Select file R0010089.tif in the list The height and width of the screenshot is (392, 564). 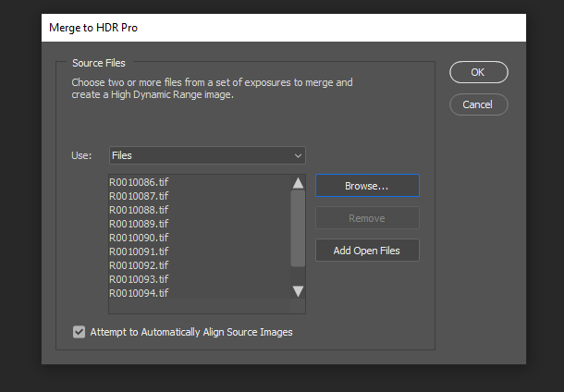pos(139,224)
